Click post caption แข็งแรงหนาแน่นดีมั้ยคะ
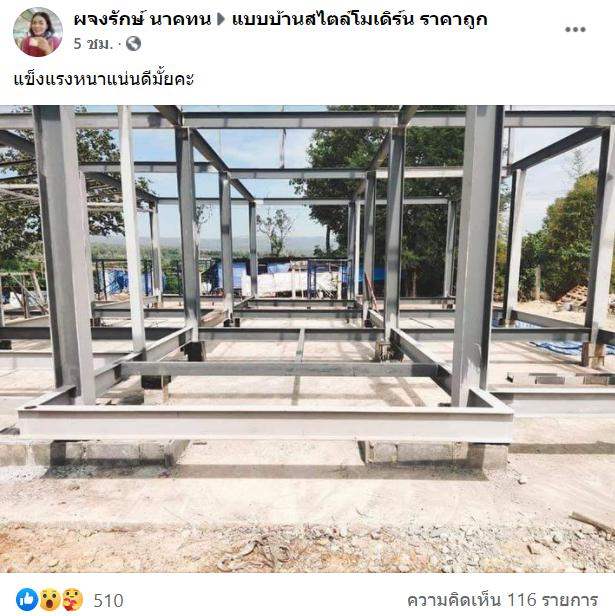This screenshot has height=616, width=615. click(x=104, y=79)
